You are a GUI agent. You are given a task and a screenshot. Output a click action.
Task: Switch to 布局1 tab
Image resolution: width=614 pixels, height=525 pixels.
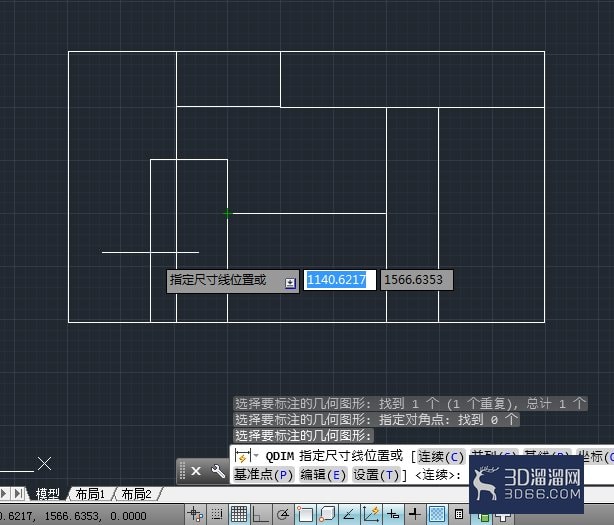[90, 494]
